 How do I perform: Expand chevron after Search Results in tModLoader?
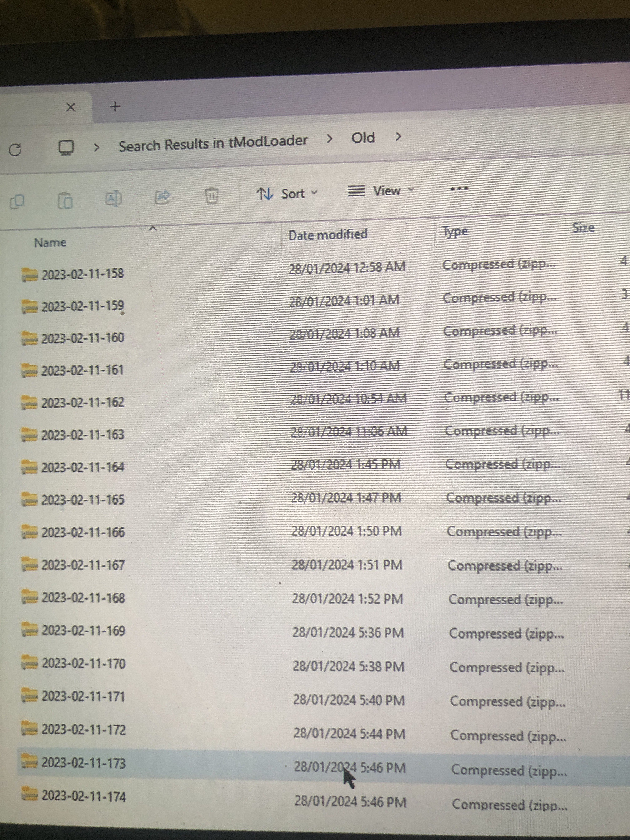click(329, 139)
